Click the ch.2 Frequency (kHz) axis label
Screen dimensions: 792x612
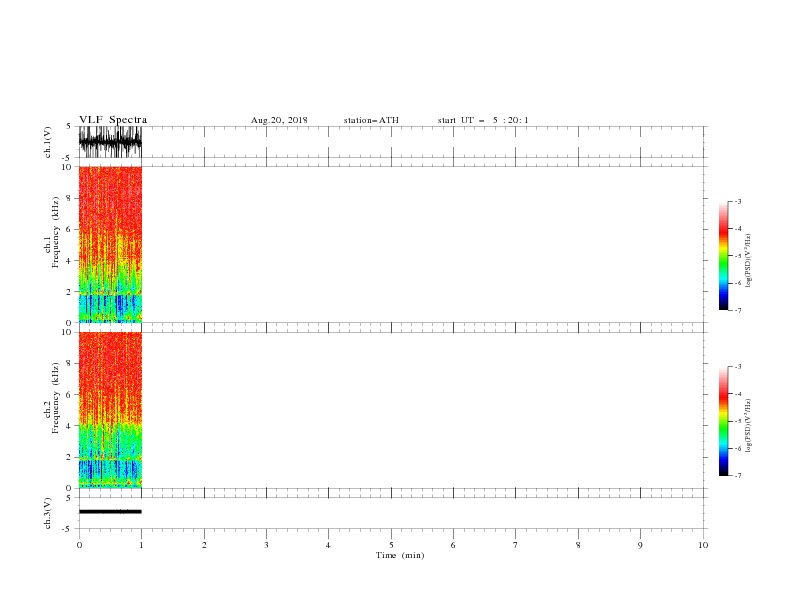(52, 398)
